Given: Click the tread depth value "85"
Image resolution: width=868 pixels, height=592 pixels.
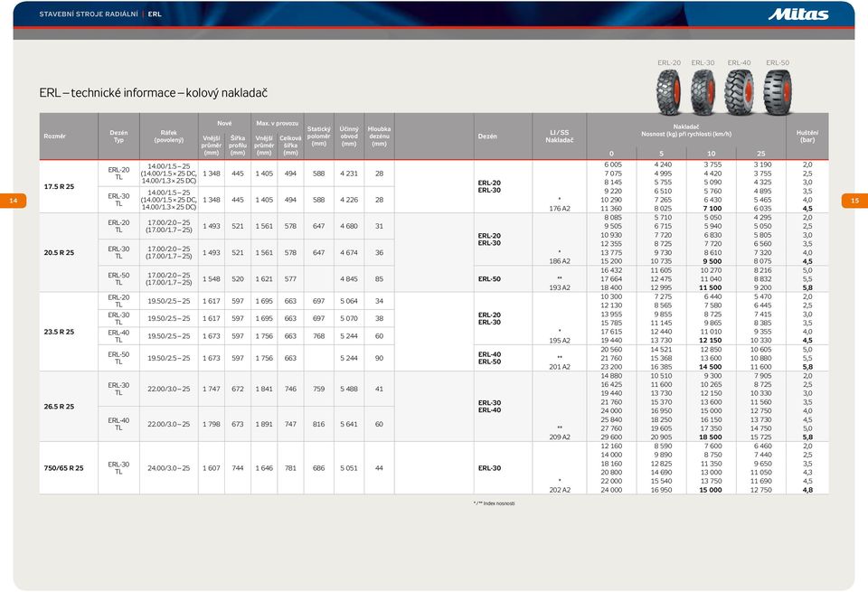Looking at the screenshot, I should tap(379, 279).
